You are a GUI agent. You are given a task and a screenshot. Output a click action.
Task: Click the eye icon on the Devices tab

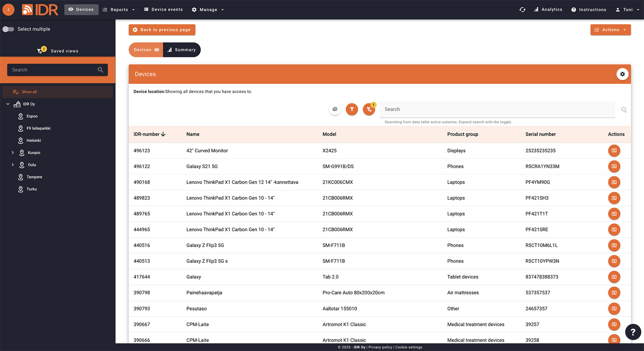[x=156, y=49]
